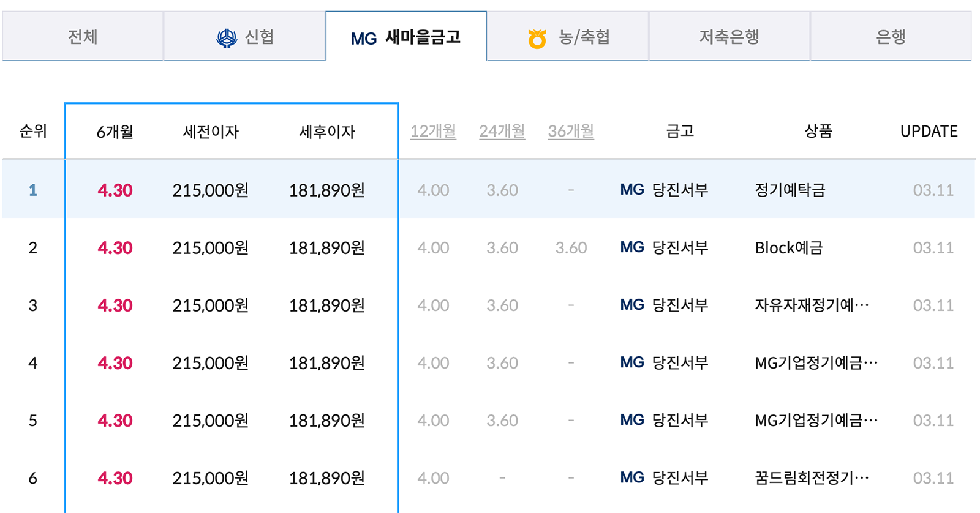
Task: Open the 저축은행 tab
Action: tap(729, 37)
